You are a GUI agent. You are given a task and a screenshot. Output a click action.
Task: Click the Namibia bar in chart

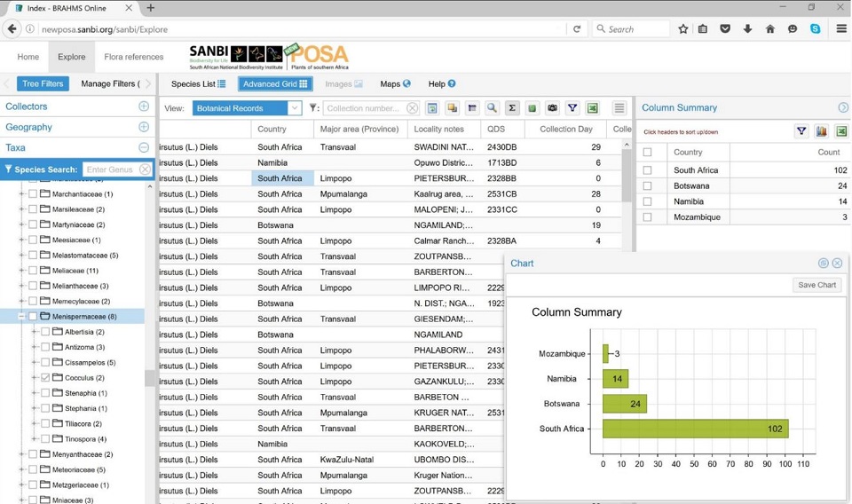(615, 379)
